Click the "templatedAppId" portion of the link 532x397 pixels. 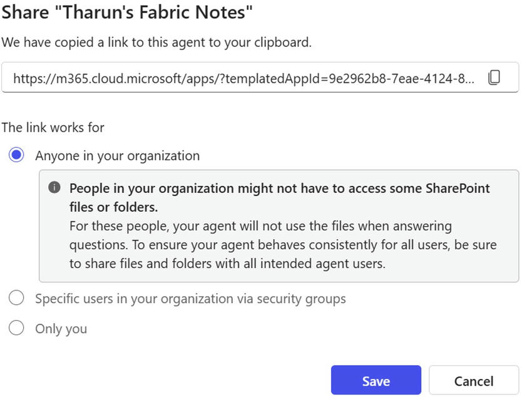(274, 78)
